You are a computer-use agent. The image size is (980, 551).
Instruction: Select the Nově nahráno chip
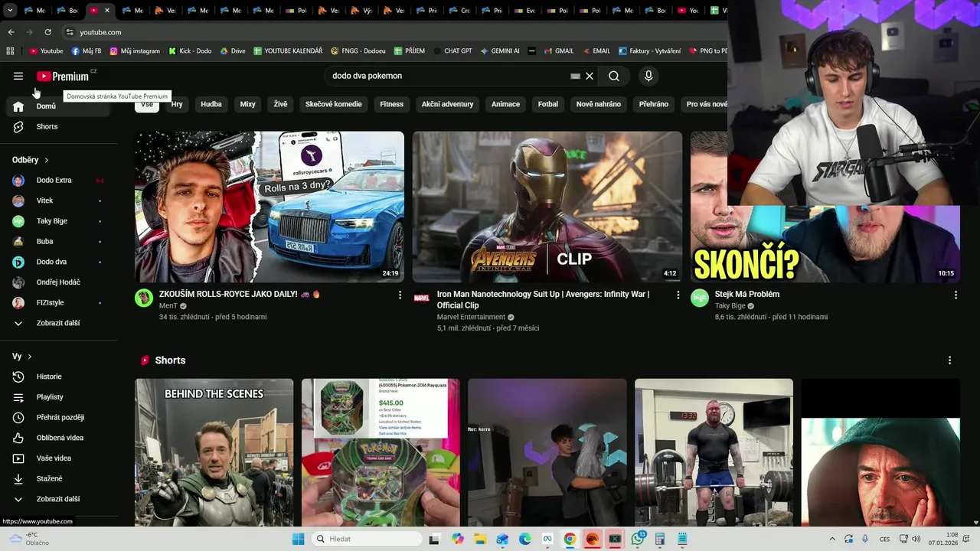click(x=599, y=104)
